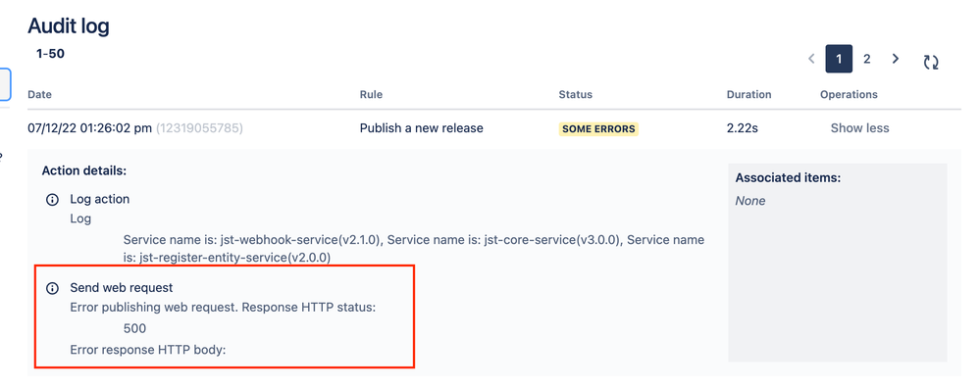This screenshot has height=387, width=980.
Task: Click the Operations column header
Action: click(x=849, y=95)
